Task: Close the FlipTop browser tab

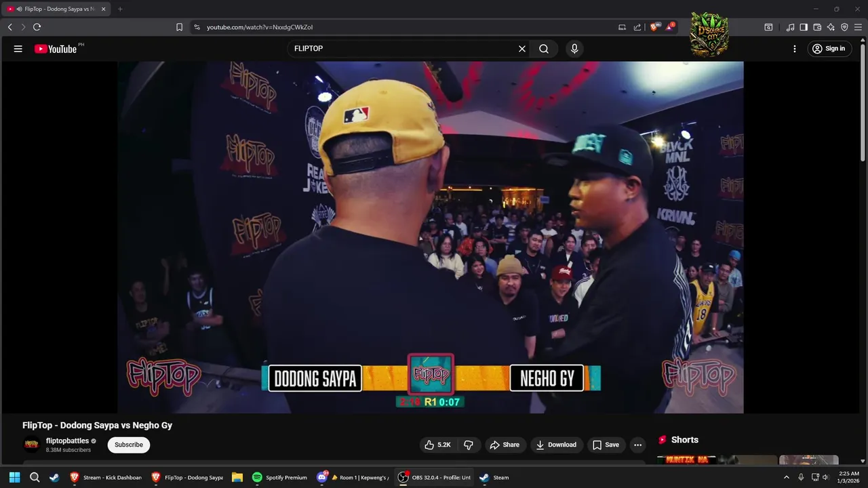Action: point(103,9)
